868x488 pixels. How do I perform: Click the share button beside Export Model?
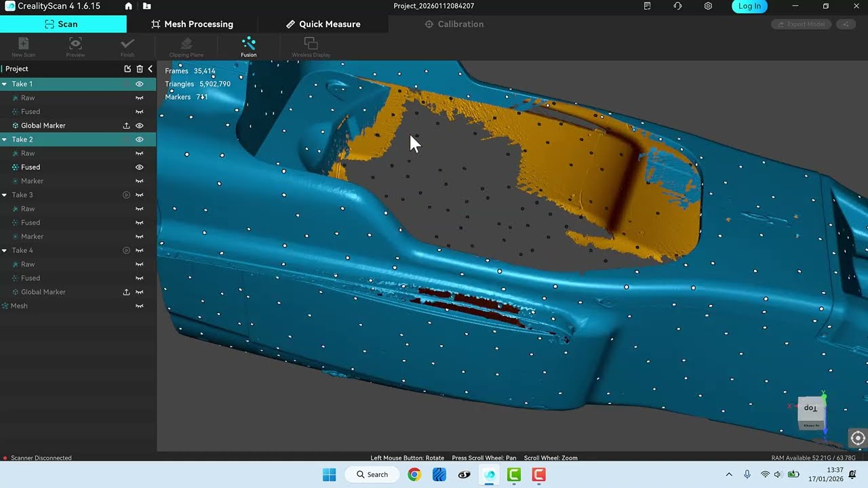point(846,24)
